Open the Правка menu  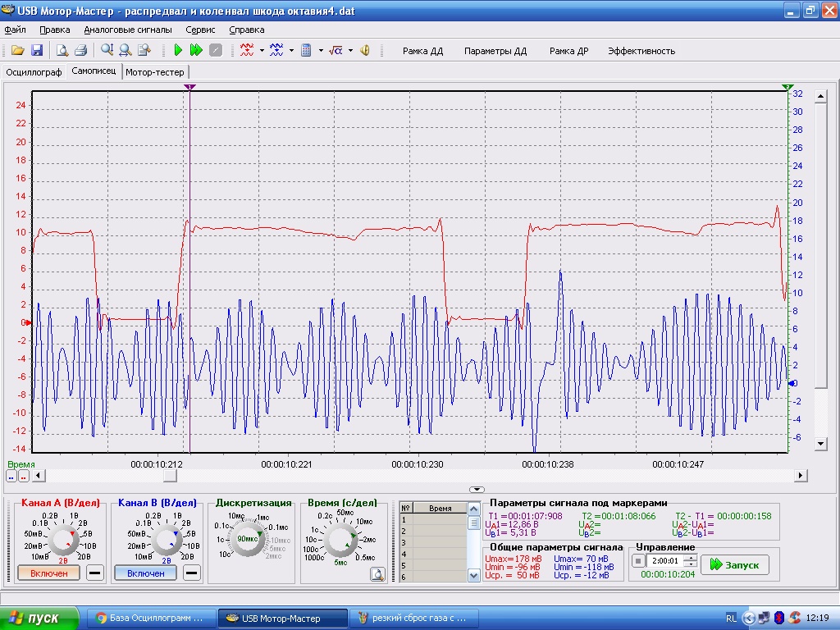tap(55, 30)
